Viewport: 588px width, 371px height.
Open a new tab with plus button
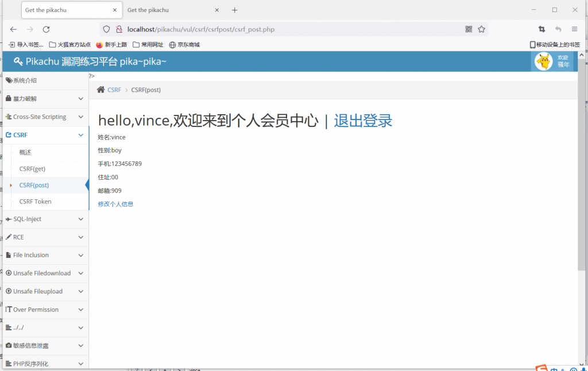[234, 10]
